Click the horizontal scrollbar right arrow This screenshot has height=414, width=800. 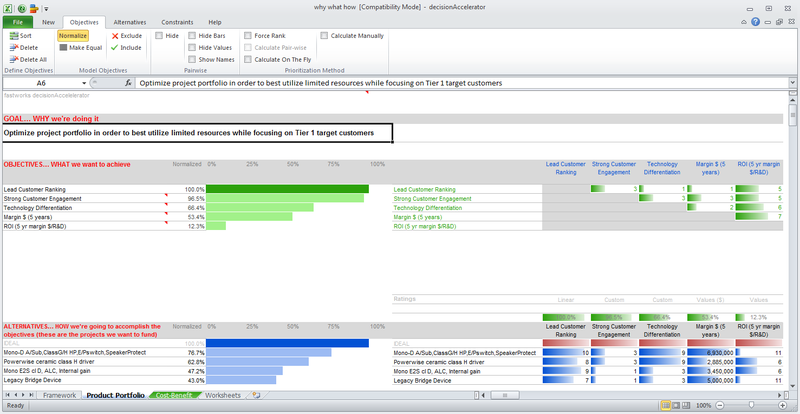coord(780,395)
